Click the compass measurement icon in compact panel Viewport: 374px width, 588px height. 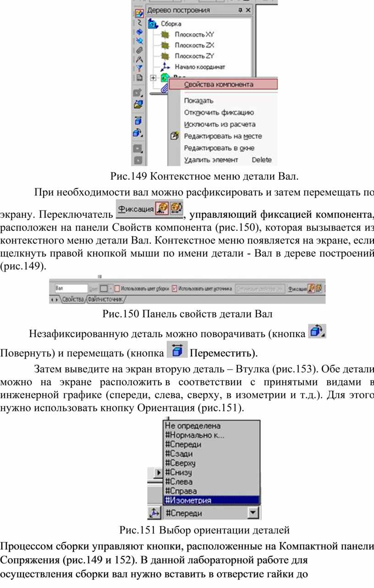click(139, 59)
